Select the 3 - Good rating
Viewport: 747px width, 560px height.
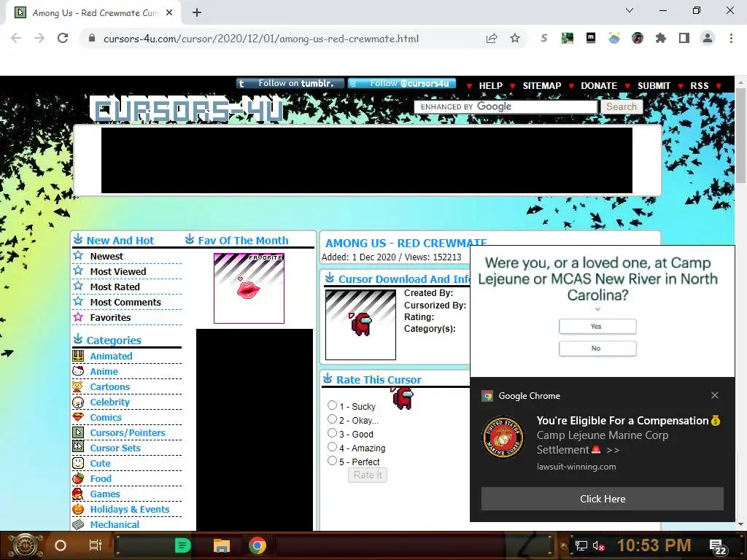pyautogui.click(x=332, y=433)
